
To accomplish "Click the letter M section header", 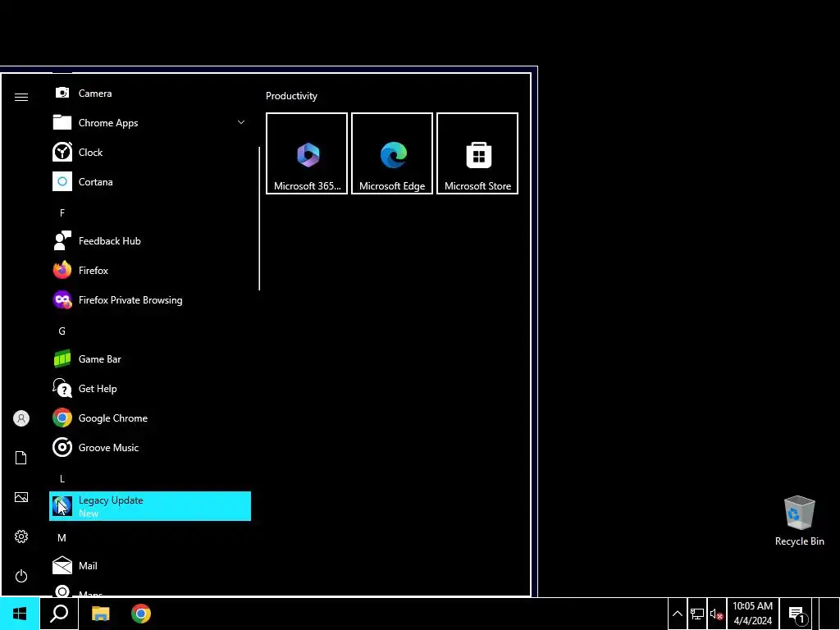I will pyautogui.click(x=62, y=538).
